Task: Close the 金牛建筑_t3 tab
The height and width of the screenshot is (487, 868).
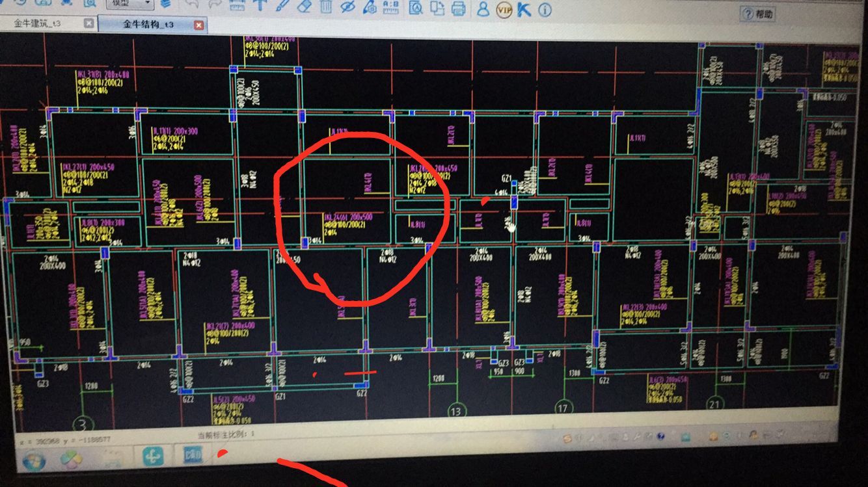Action: point(88,23)
